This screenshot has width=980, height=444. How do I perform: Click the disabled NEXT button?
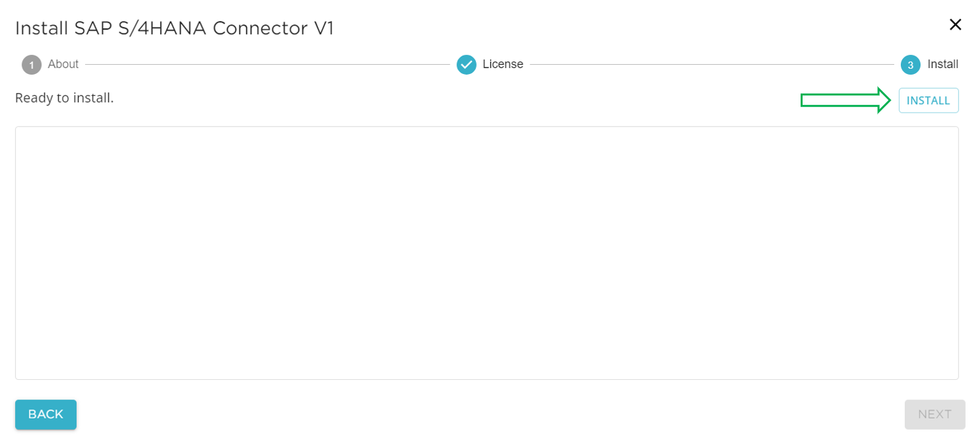[x=934, y=414]
